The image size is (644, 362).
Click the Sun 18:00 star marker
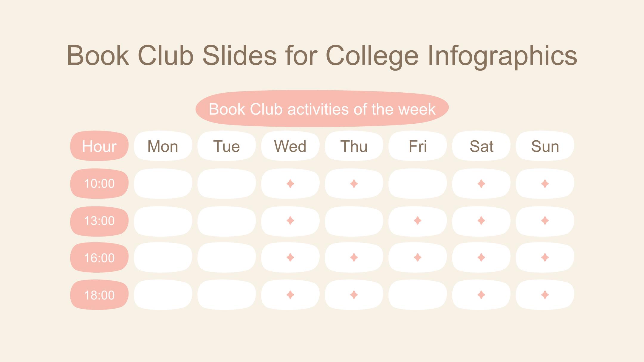click(545, 295)
